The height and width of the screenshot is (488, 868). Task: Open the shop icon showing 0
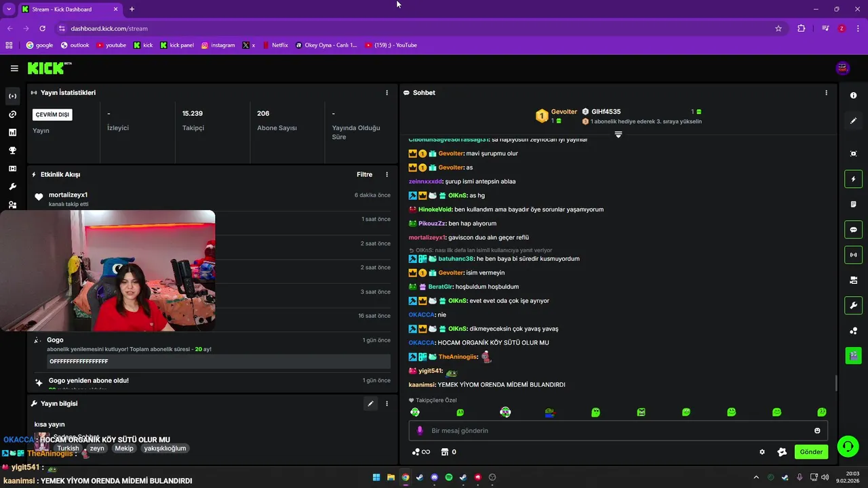click(x=448, y=452)
